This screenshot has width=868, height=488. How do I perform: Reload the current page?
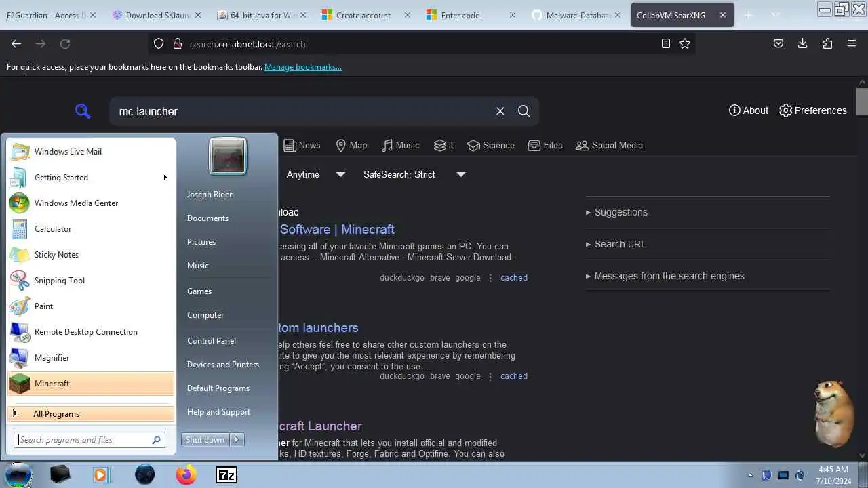pyautogui.click(x=65, y=43)
